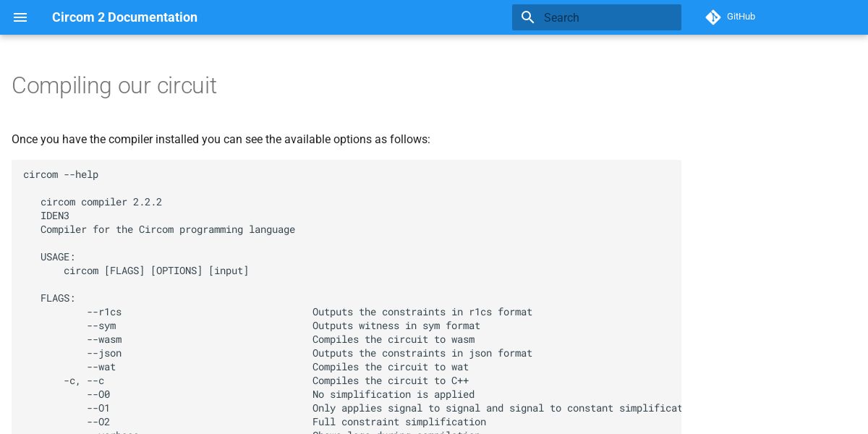This screenshot has width=868, height=434.
Task: Focus the Search input field
Action: 597,17
